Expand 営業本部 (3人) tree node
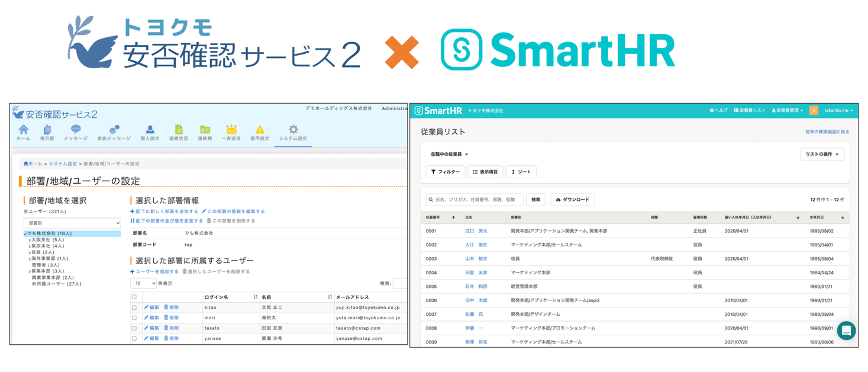868x372 pixels. (30, 271)
